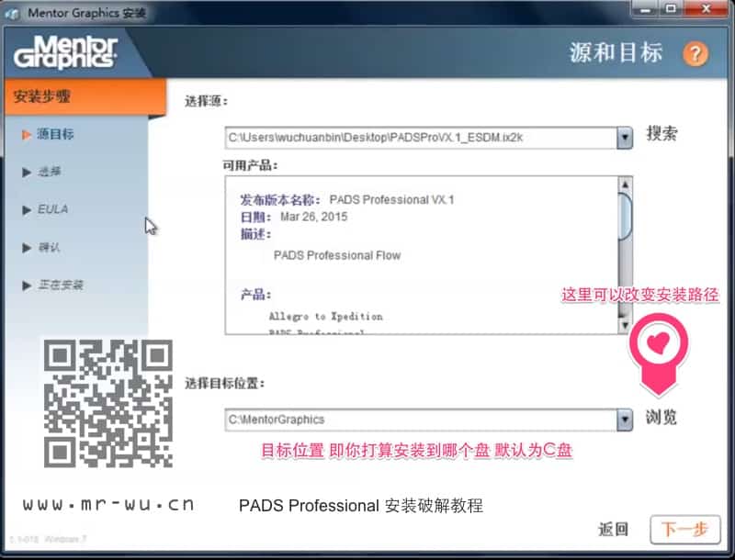Select the EULA step in sidebar
Viewport: 735px width, 560px height.
tap(52, 209)
